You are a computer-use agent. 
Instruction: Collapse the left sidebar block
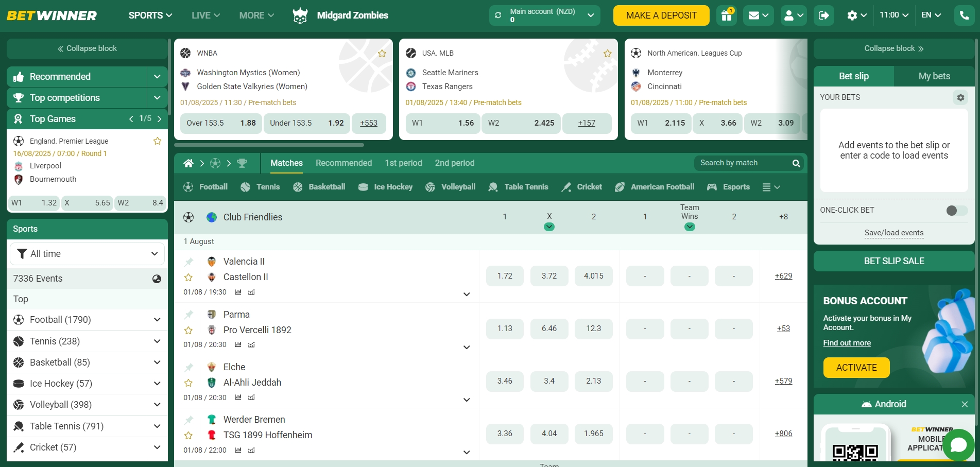87,48
